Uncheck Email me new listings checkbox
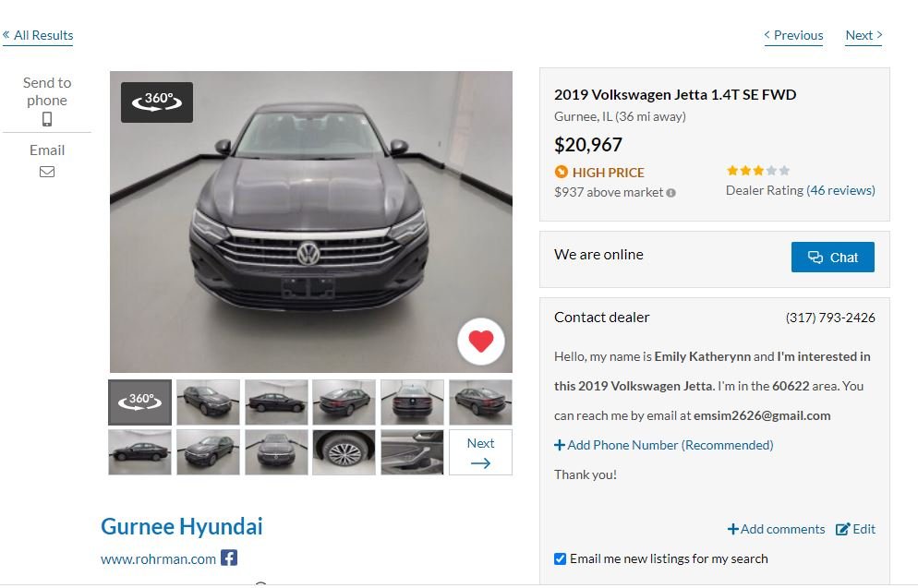Screen dimensions: 918x588 (560, 558)
